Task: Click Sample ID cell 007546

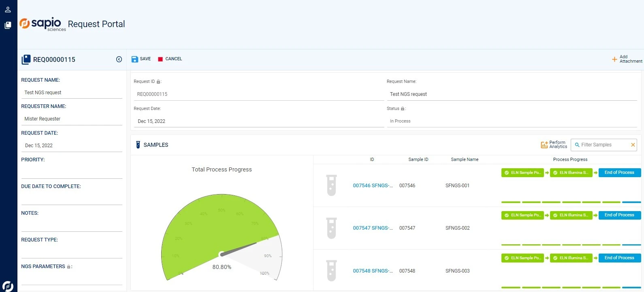Action: pos(407,186)
